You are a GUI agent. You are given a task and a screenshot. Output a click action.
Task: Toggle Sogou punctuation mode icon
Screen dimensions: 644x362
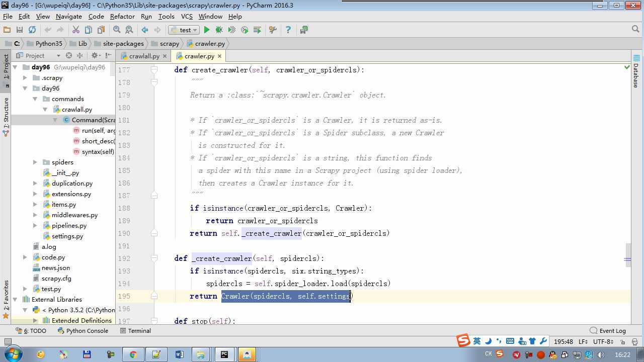click(499, 341)
